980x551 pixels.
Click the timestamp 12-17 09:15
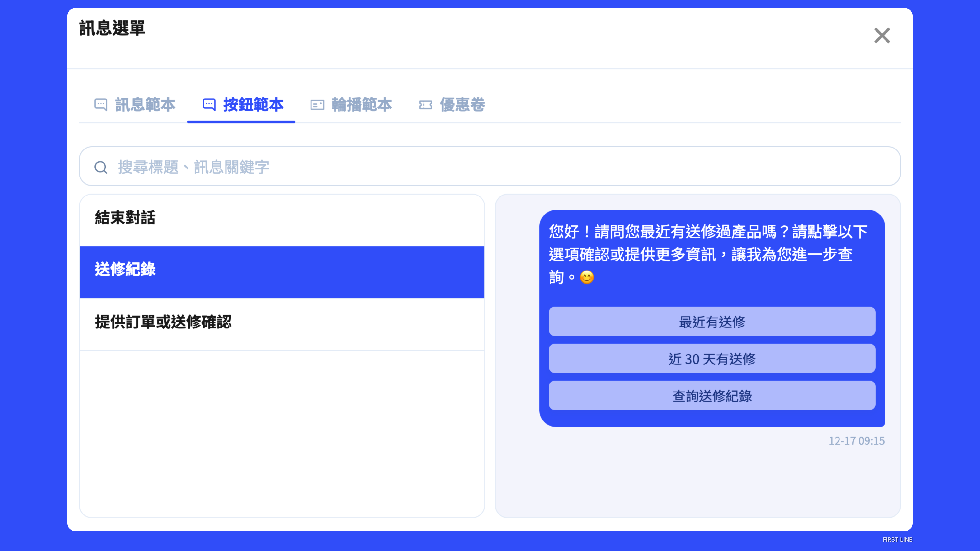856,441
